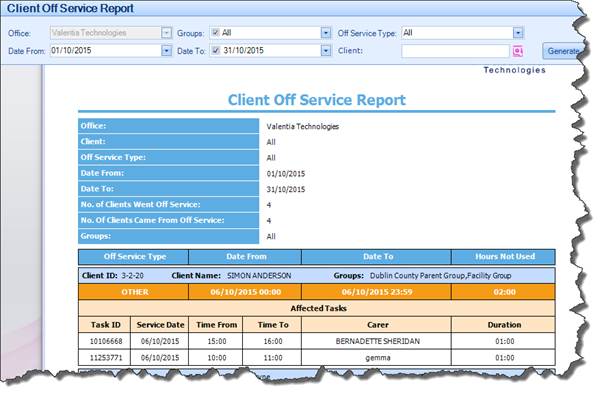The height and width of the screenshot is (396, 602).
Task: Click Dublin County Parent Group,Facility Group text
Action: click(440, 275)
